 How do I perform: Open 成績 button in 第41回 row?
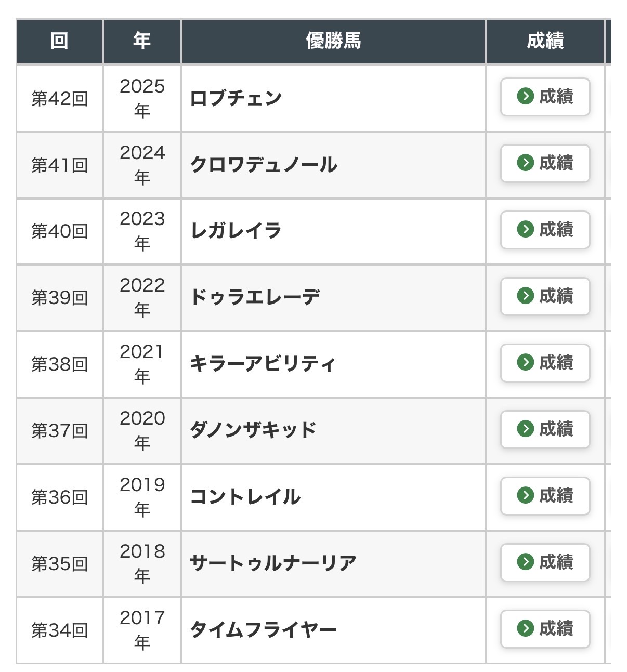coord(545,163)
